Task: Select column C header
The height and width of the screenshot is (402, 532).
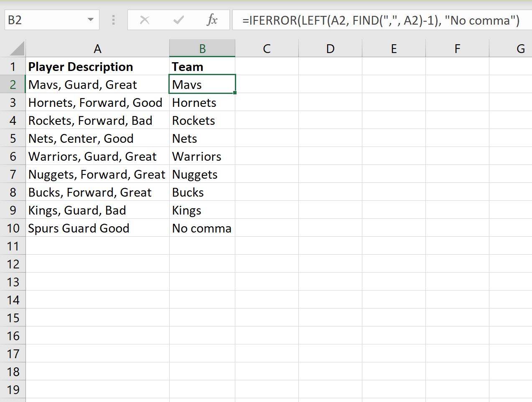Action: click(267, 48)
